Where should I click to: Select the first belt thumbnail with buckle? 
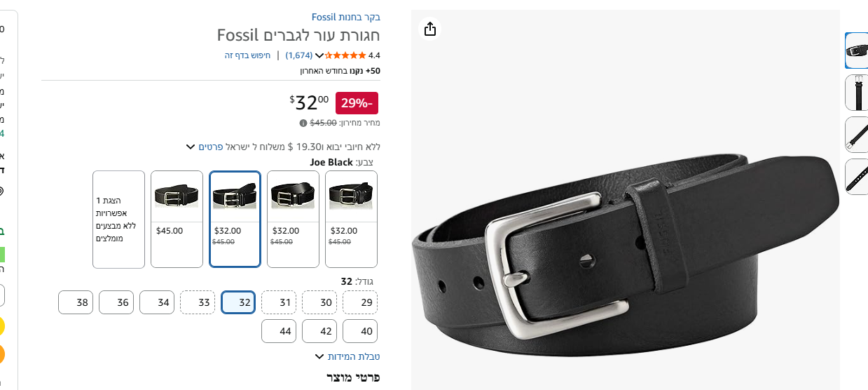point(857,51)
